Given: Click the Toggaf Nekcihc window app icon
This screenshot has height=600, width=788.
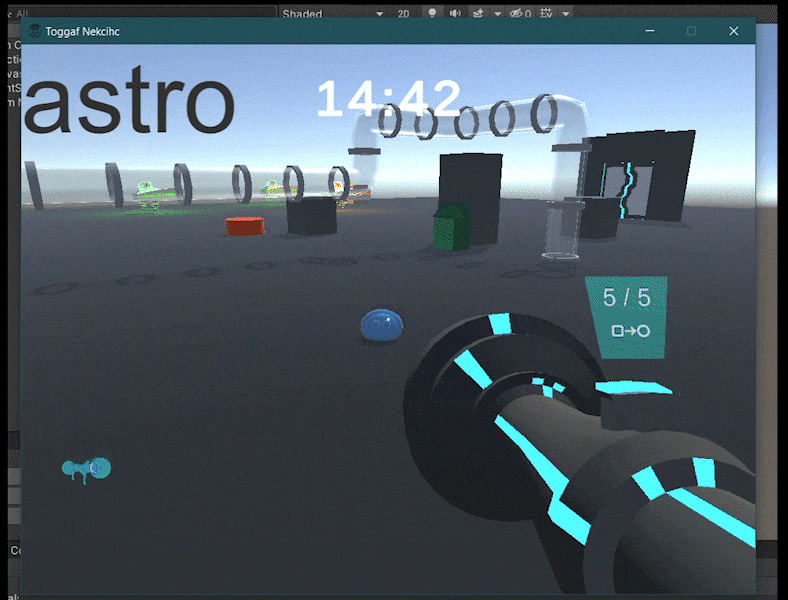Looking at the screenshot, I should pyautogui.click(x=35, y=31).
